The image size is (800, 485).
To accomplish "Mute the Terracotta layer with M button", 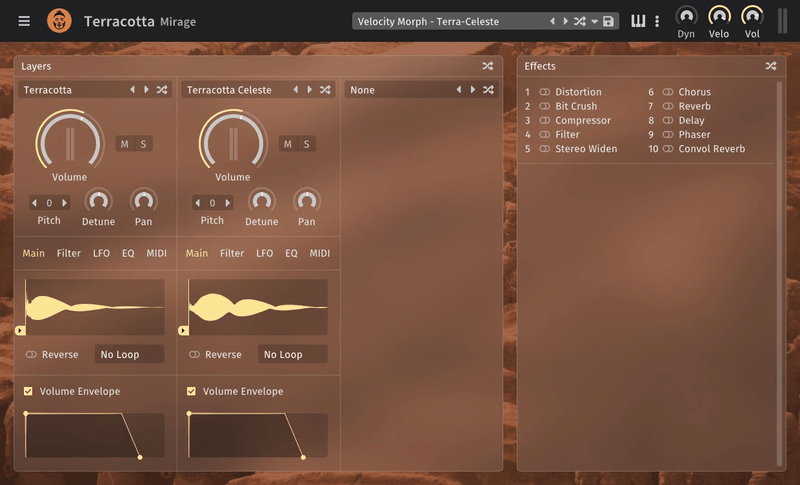I will (x=125, y=144).
